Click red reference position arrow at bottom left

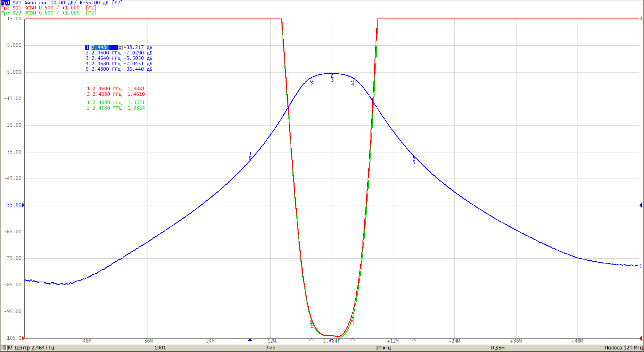pyautogui.click(x=23, y=338)
